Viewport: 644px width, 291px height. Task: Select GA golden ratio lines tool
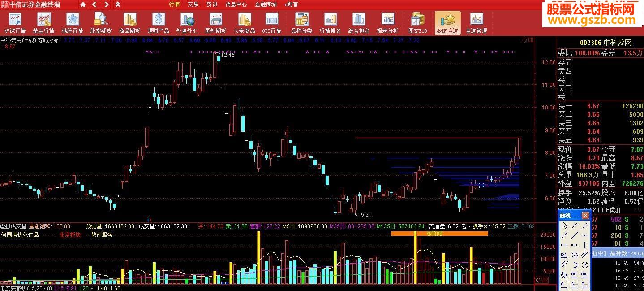[x=584, y=274]
